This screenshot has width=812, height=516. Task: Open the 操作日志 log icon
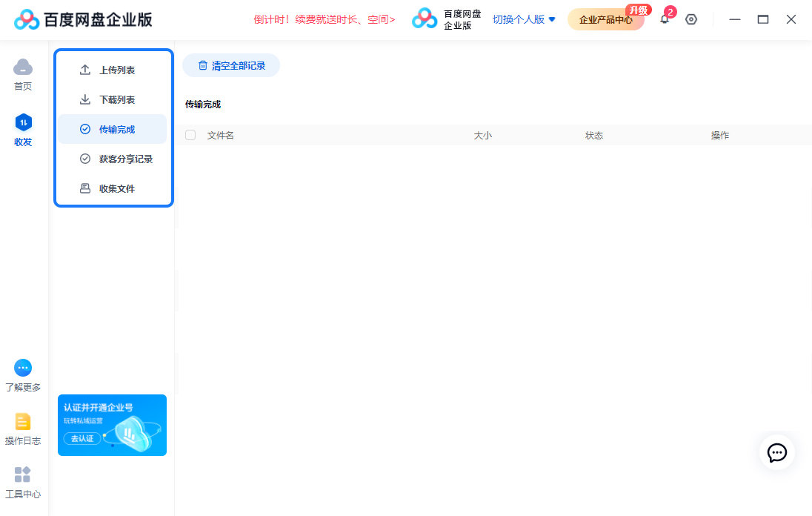23,422
